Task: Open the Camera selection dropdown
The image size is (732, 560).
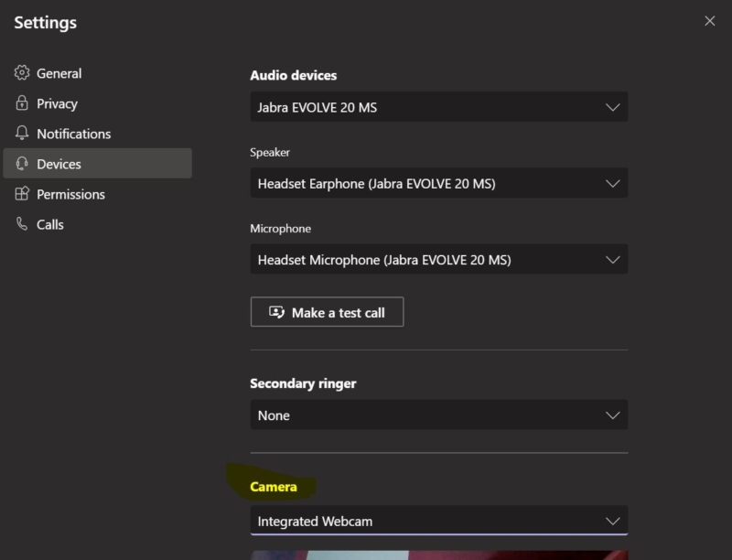Action: 612,520
